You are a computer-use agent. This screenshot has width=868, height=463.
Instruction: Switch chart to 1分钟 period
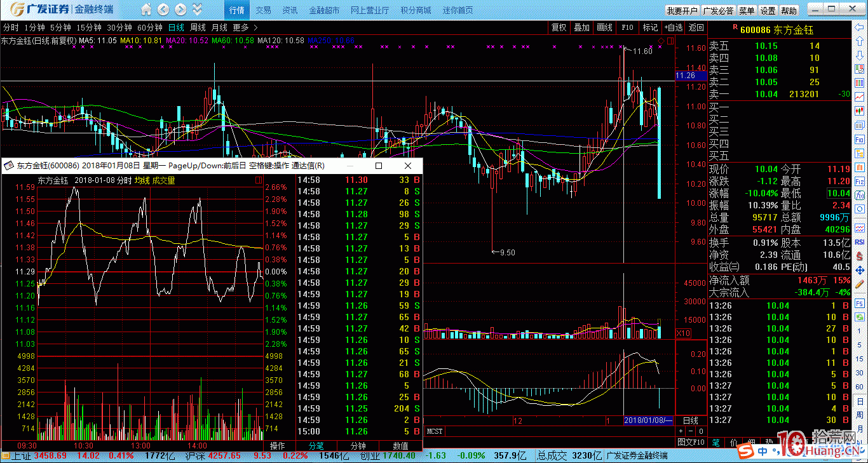coord(34,27)
